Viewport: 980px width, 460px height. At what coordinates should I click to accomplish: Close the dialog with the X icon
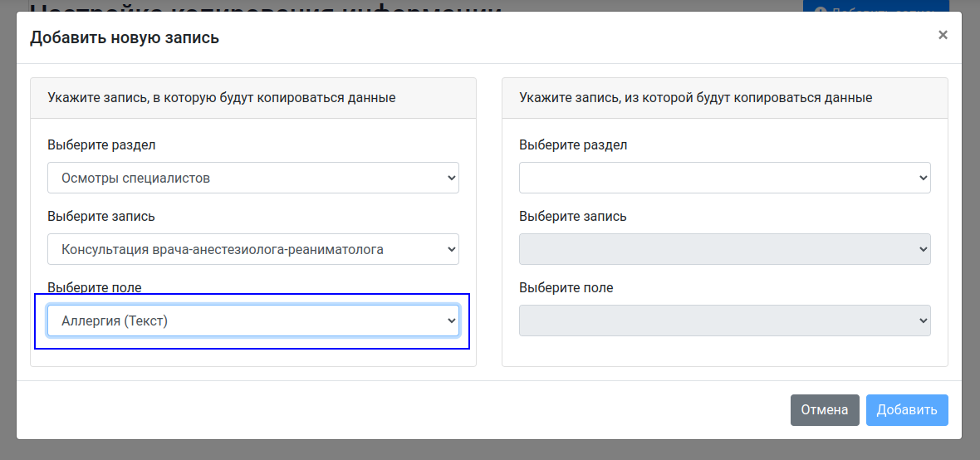[x=943, y=35]
